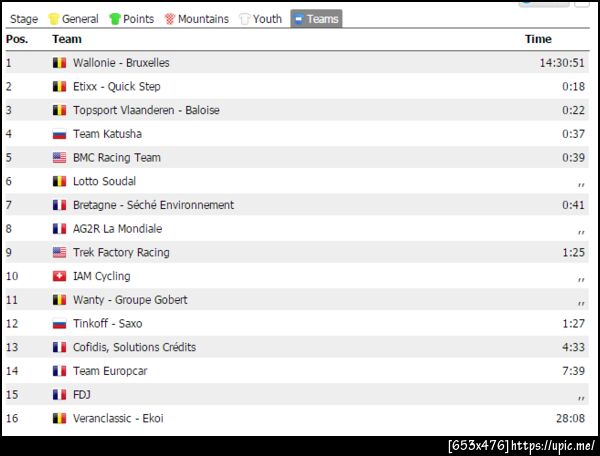
Task: Click the Belgian flag beside Veranclassic - Ekoi
Action: 59,419
